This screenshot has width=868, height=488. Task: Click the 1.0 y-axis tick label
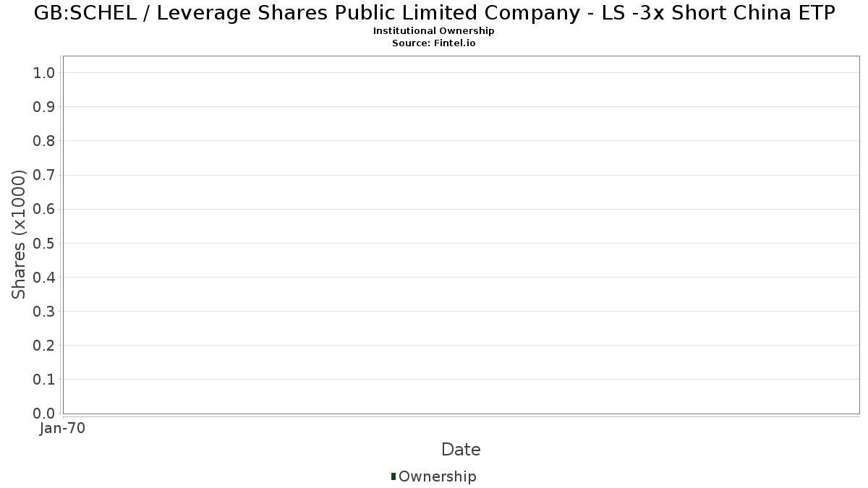tap(44, 72)
